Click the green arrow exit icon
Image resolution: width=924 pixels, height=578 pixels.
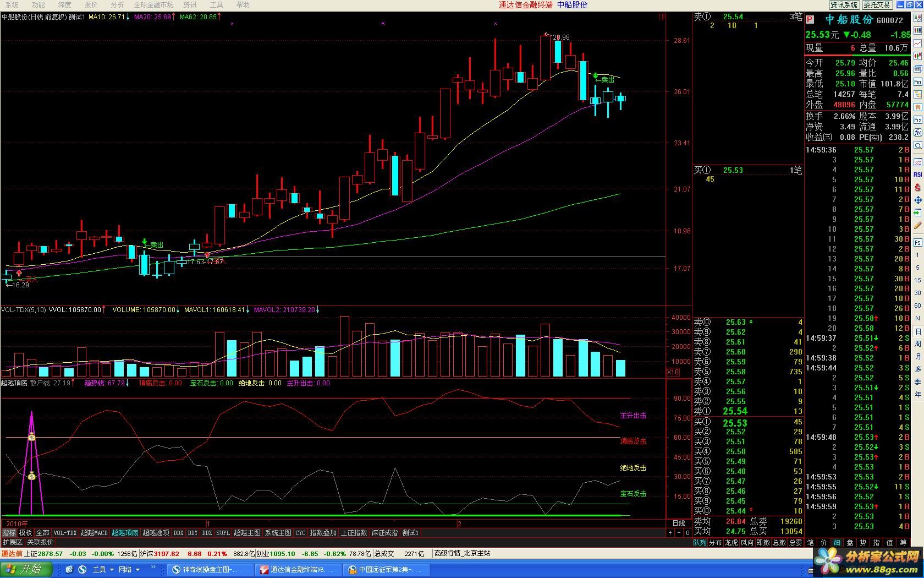pos(918,213)
